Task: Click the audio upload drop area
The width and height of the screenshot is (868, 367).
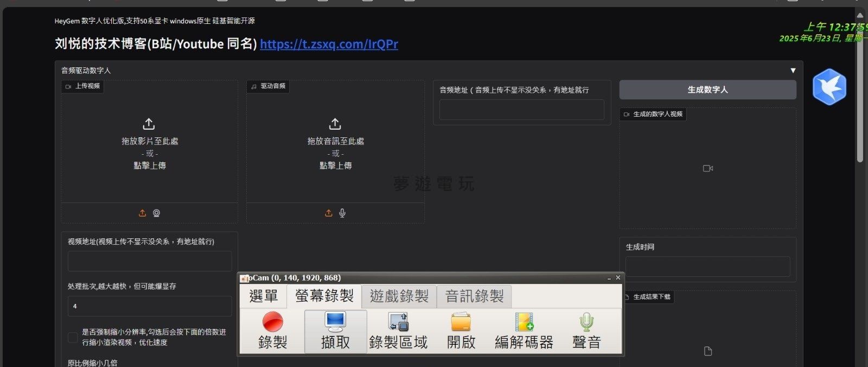Action: (x=335, y=142)
